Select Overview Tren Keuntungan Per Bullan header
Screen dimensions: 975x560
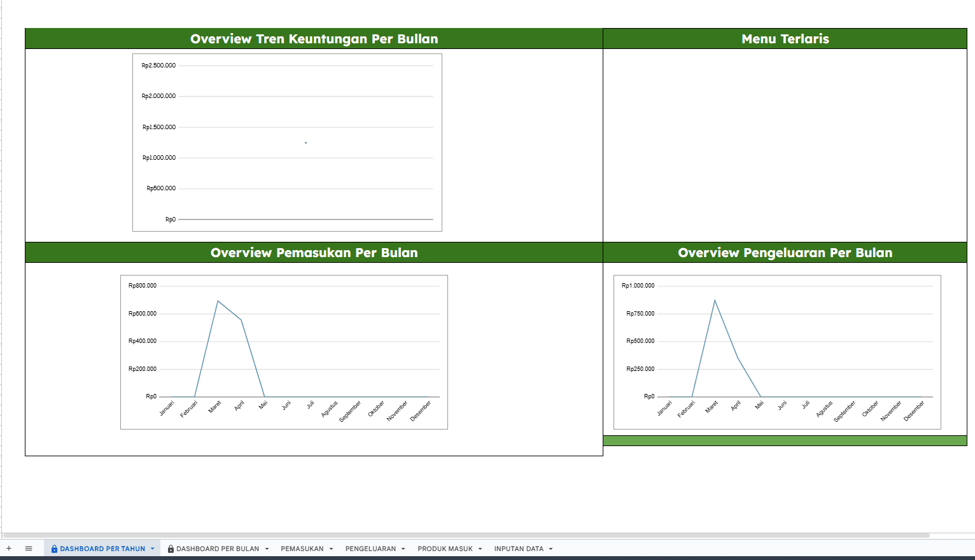pos(314,39)
